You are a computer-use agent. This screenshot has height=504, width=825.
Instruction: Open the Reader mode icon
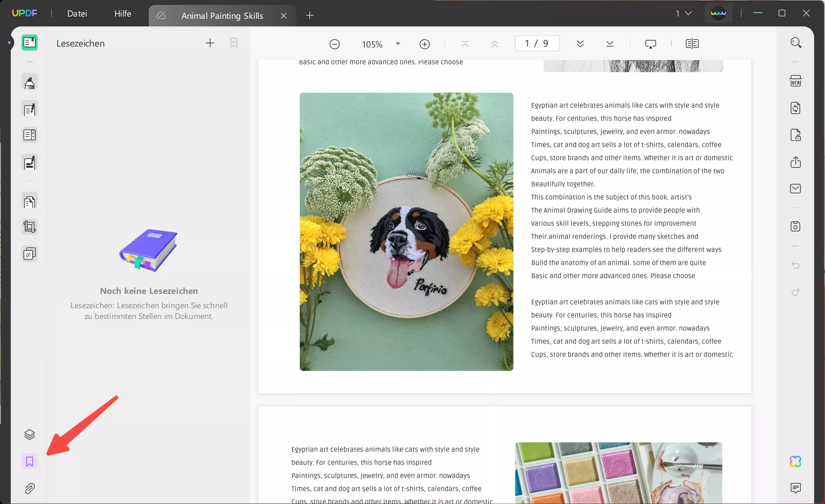[30, 43]
